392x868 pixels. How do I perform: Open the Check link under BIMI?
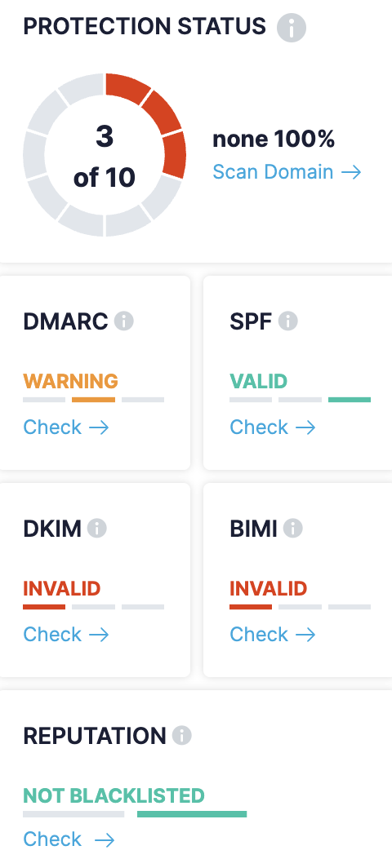[x=273, y=635]
